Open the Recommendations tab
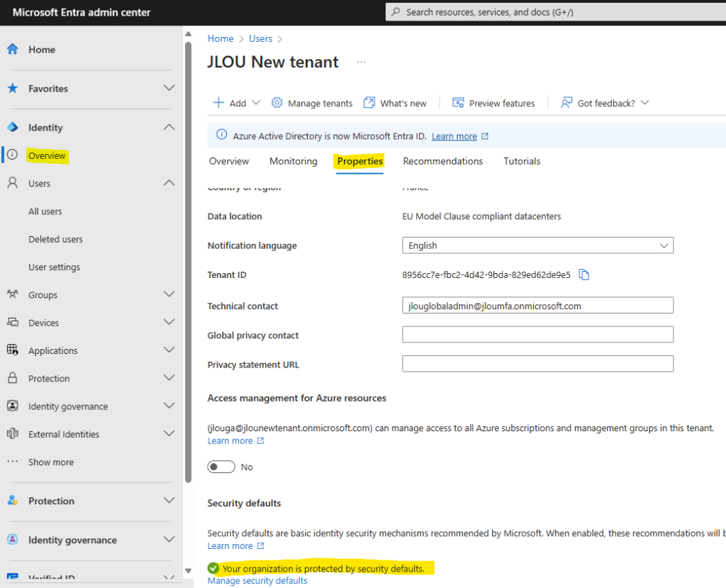Viewport: 726px width, 588px height. (442, 161)
